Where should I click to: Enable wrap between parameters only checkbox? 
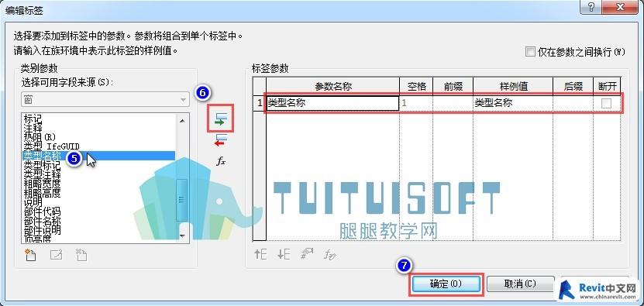click(531, 52)
